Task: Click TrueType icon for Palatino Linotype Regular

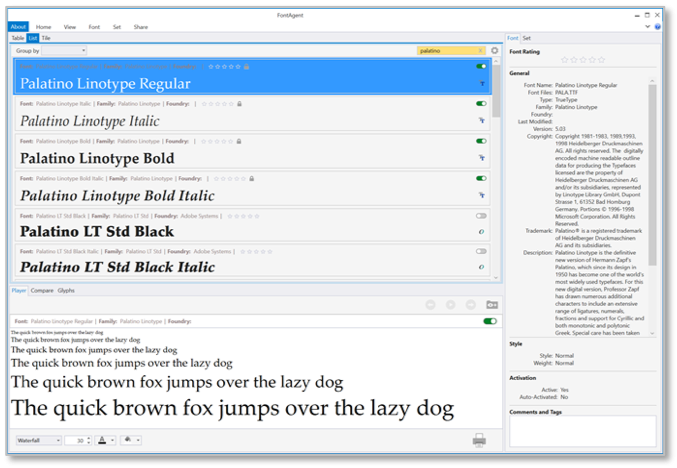Action: point(482,83)
